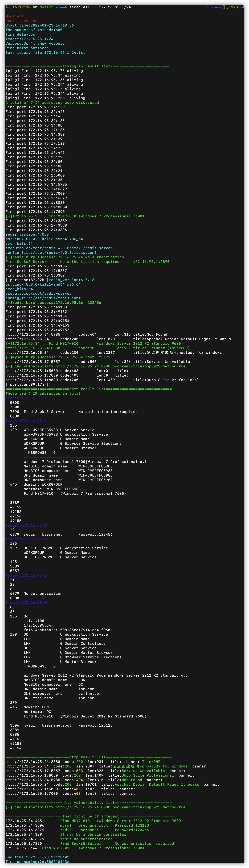Click the Traget:172.16.95.17 section heading

tap(27, 539)
